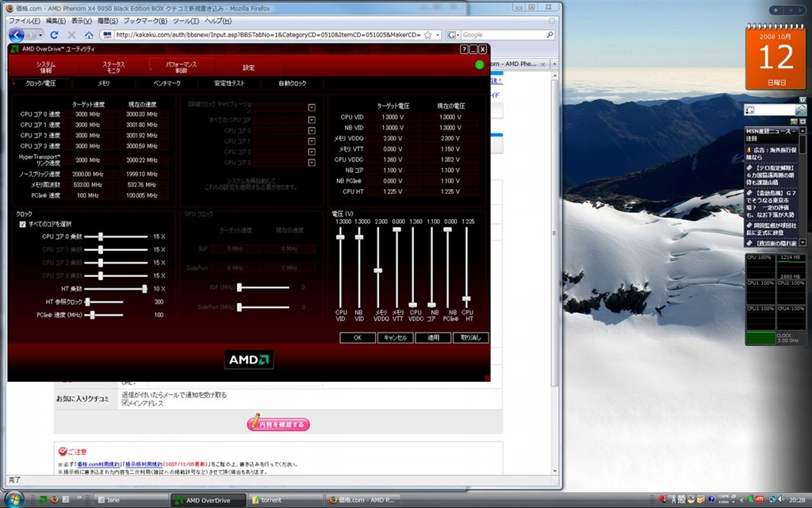Click the AMD icon in the system tray
This screenshot has width=812, height=508.
760,500
